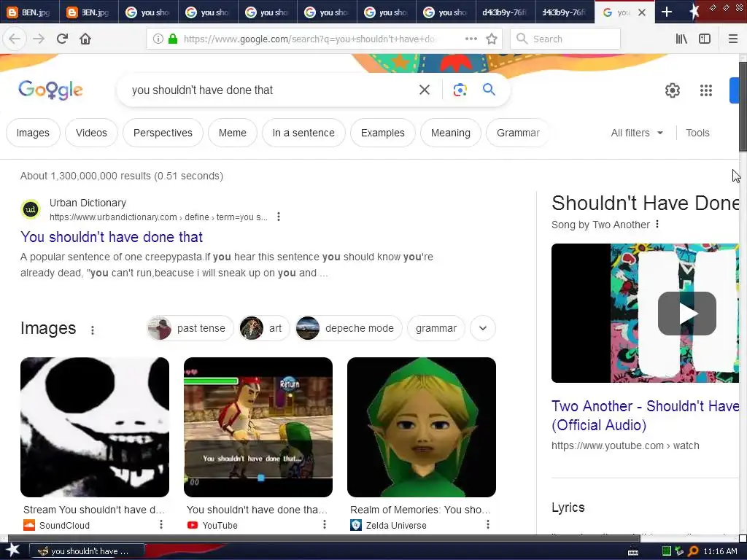
Task: Open the Google apps grid
Action: 706,90
